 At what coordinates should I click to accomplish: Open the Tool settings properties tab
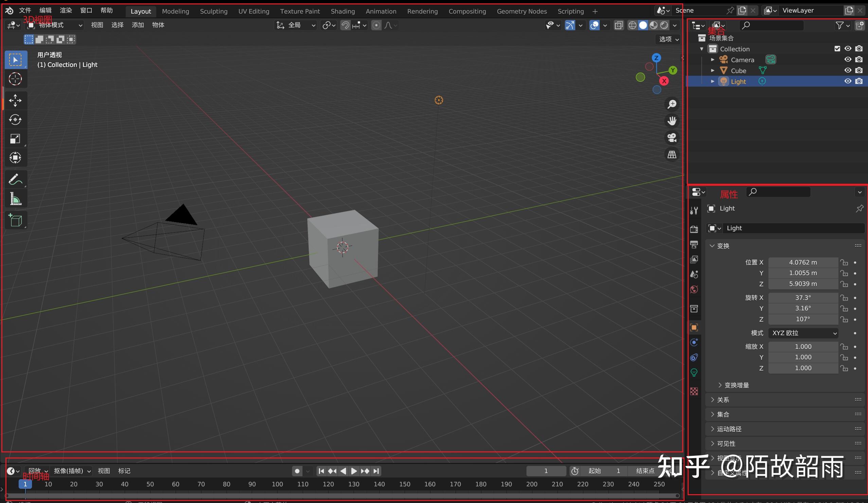(x=694, y=210)
